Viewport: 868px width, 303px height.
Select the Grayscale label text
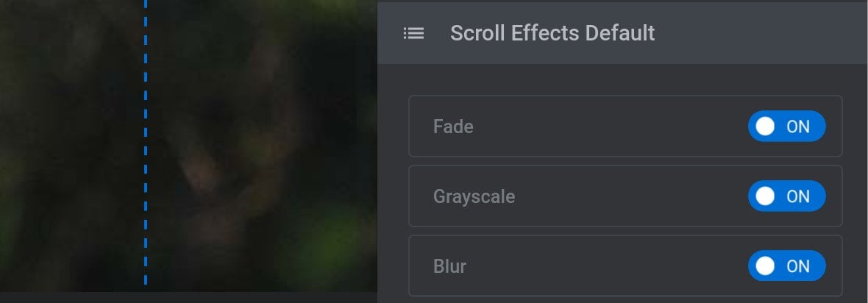click(x=474, y=196)
